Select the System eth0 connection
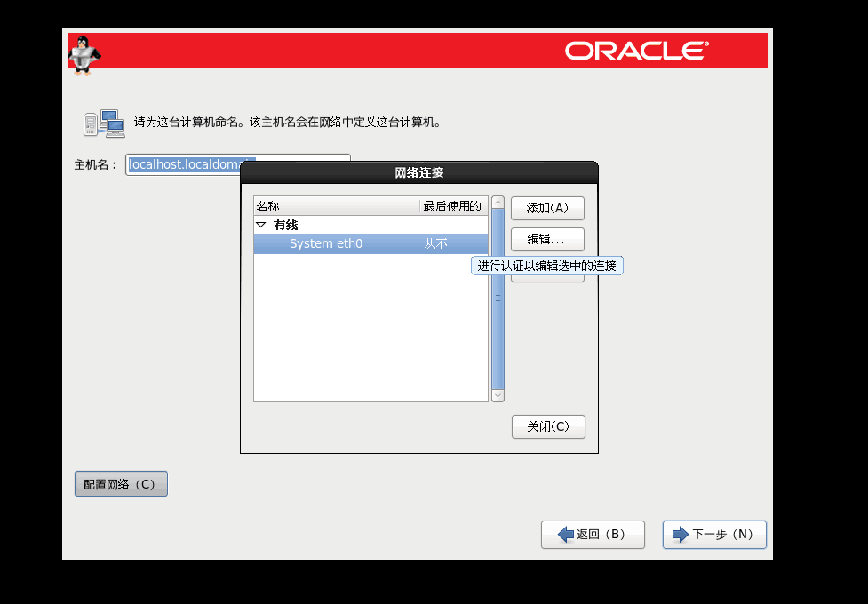The height and width of the screenshot is (604, 868). [x=325, y=243]
